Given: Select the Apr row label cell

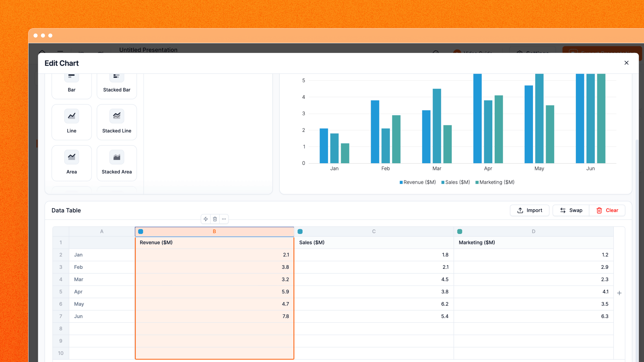Looking at the screenshot, I should pos(102,292).
